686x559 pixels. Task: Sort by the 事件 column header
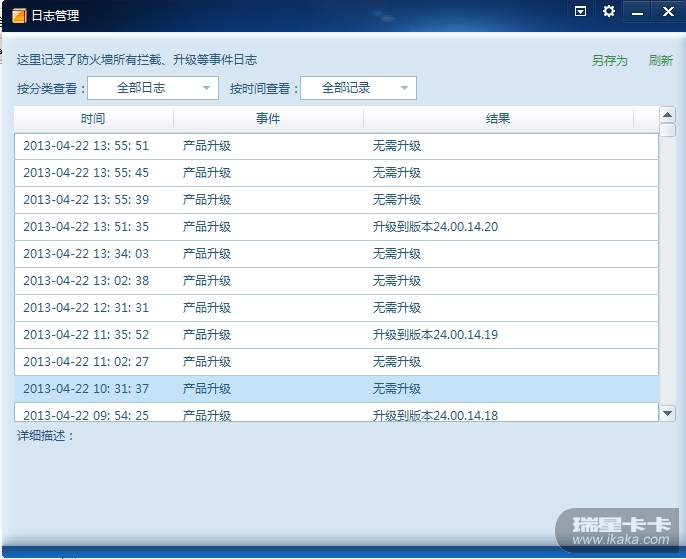tap(268, 119)
